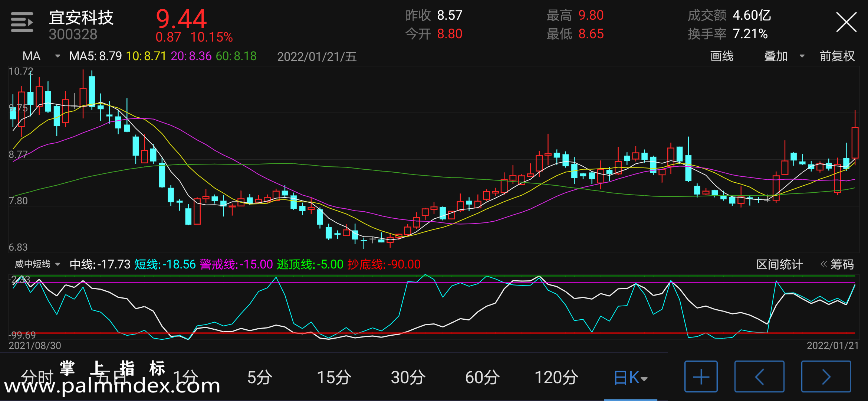868x401 pixels.
Task: Open the MA indicator dropdown
Action: (x=41, y=56)
